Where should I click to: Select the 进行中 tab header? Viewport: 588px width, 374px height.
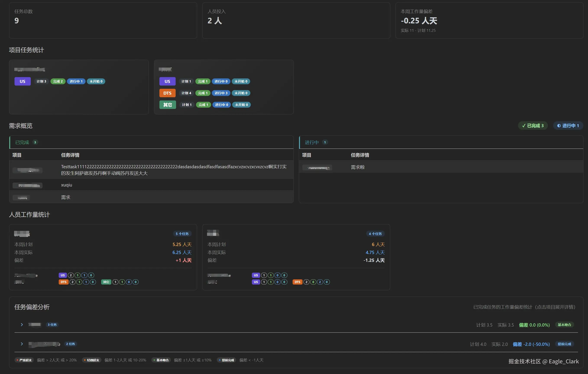coord(312,142)
